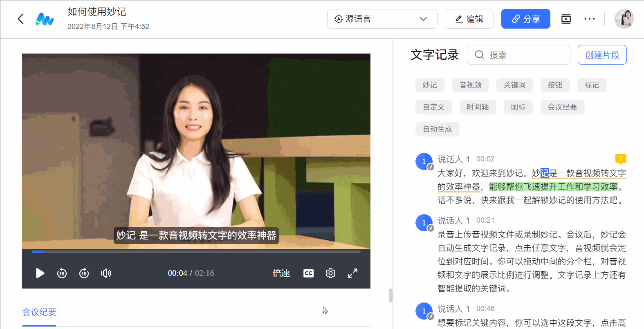Viewport: 644px width, 329px height.
Task: Click the Minutes app logo
Action: point(45,19)
